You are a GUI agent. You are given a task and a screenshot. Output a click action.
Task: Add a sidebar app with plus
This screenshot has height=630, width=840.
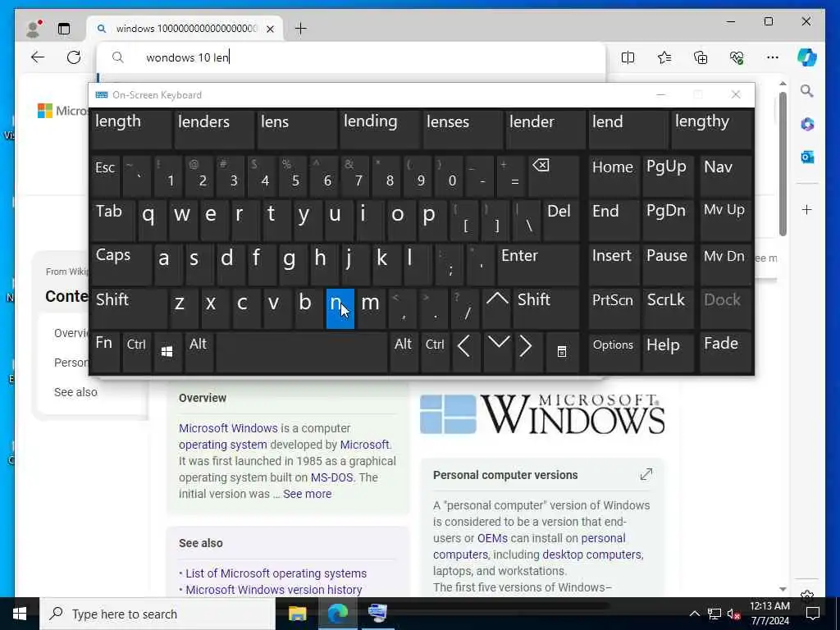pos(807,209)
